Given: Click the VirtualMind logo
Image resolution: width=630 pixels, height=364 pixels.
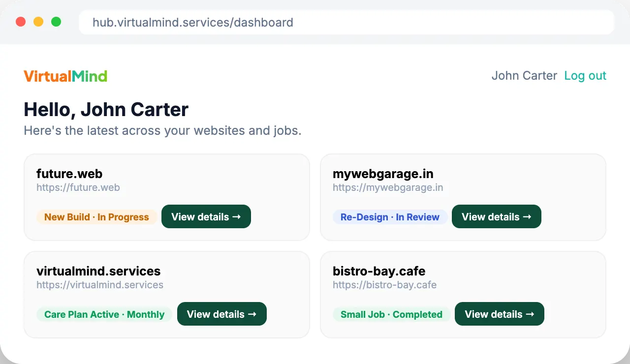Looking at the screenshot, I should coord(65,76).
